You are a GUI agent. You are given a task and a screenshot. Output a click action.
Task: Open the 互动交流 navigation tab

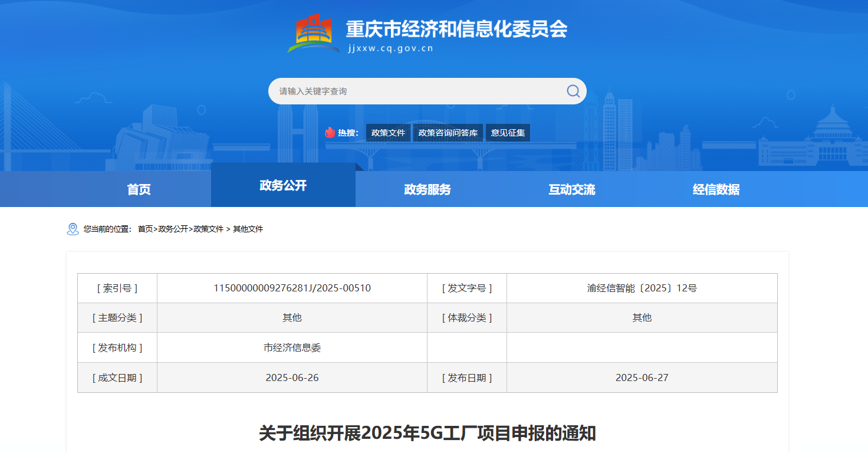571,189
